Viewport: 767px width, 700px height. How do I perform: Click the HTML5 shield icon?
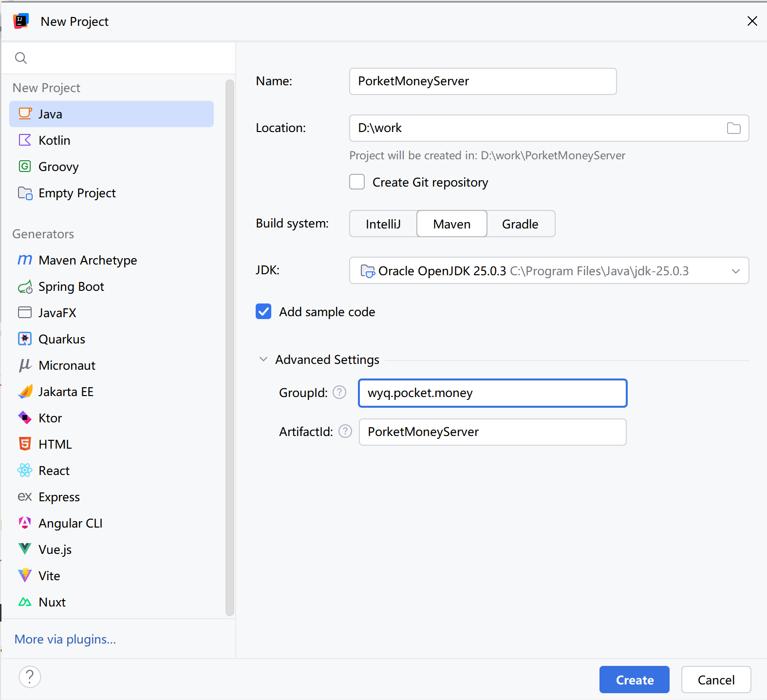(x=25, y=444)
